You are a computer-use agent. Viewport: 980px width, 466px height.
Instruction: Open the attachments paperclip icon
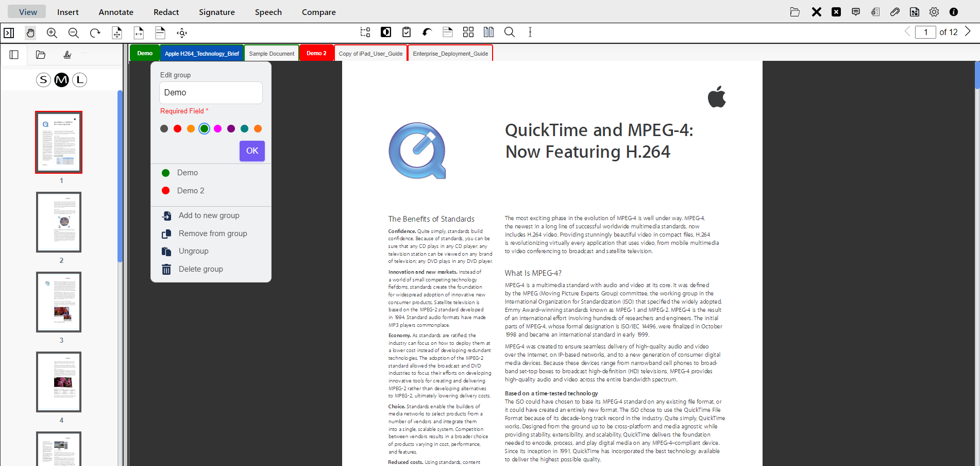click(x=895, y=12)
